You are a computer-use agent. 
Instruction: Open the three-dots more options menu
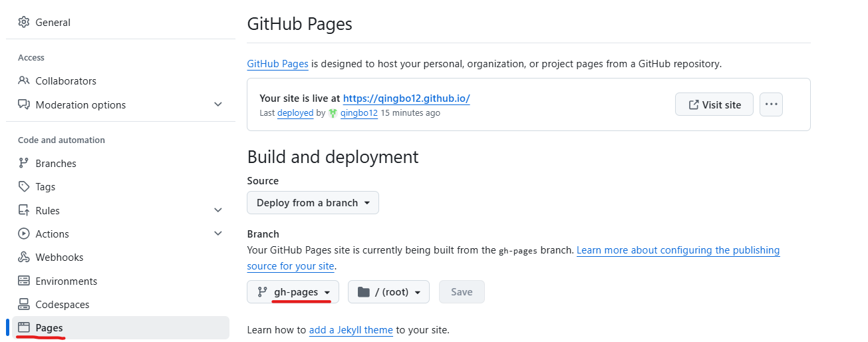(771, 104)
